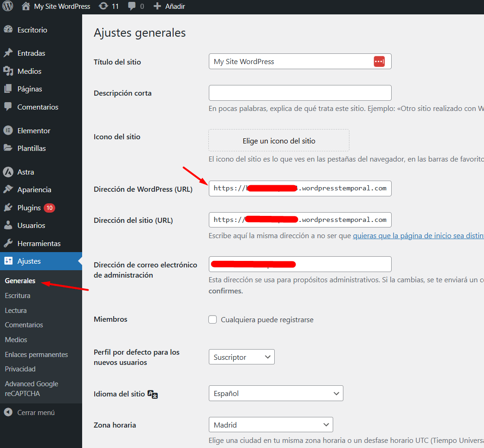Click the Plantillas folder icon

point(8,148)
